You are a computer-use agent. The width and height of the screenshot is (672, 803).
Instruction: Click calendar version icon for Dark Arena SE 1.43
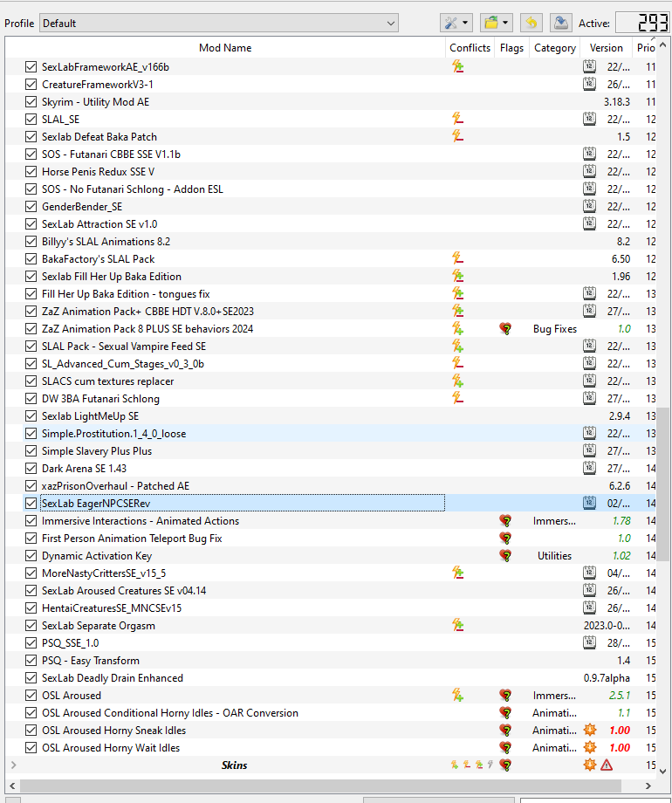(x=590, y=468)
